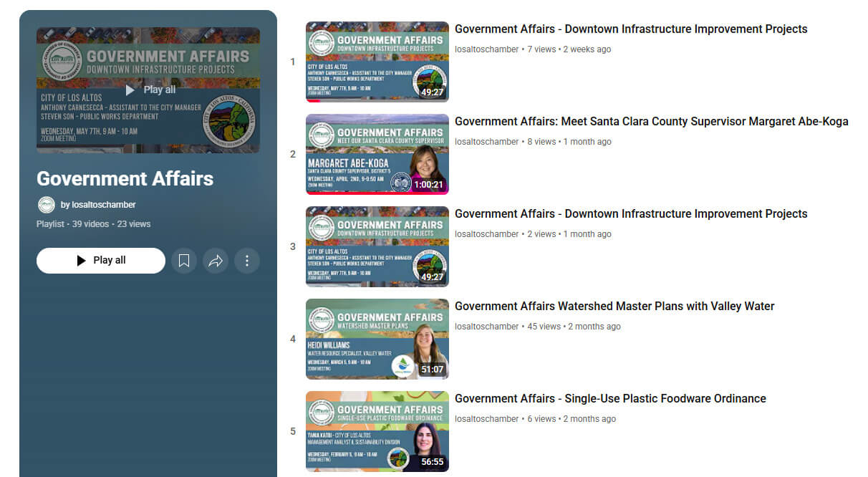
Task: Open Watershed Master Plans with Valley Water title
Action: (614, 307)
